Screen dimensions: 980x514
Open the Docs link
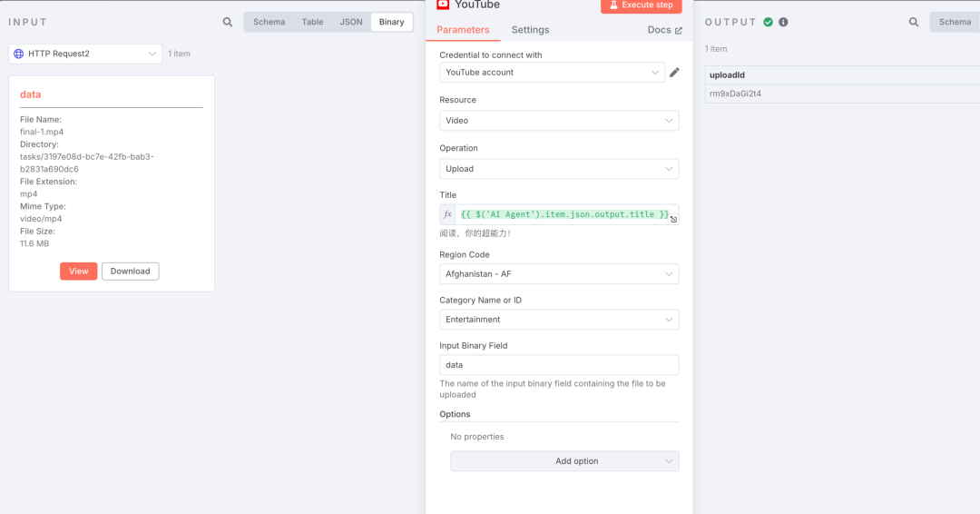pyautogui.click(x=665, y=30)
